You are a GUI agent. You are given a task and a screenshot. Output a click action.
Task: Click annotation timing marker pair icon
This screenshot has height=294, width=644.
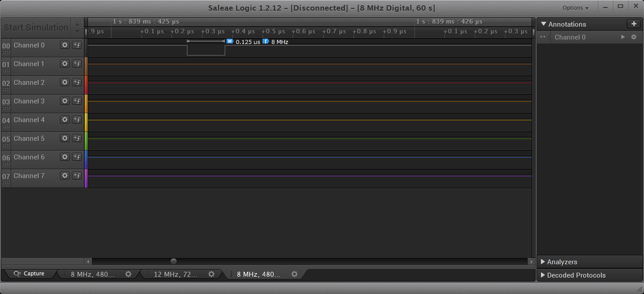click(542, 37)
